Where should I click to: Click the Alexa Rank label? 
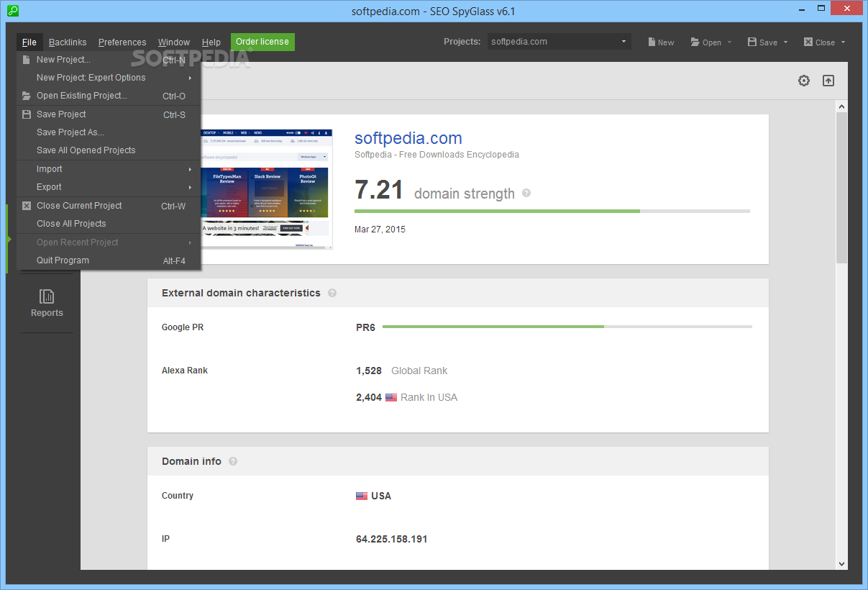tap(185, 371)
